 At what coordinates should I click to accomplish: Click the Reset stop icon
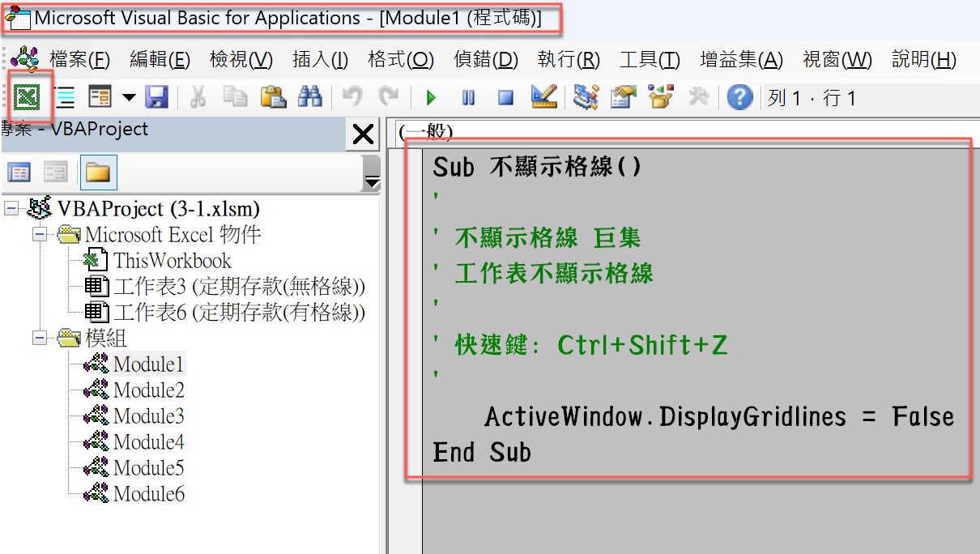pyautogui.click(x=505, y=98)
